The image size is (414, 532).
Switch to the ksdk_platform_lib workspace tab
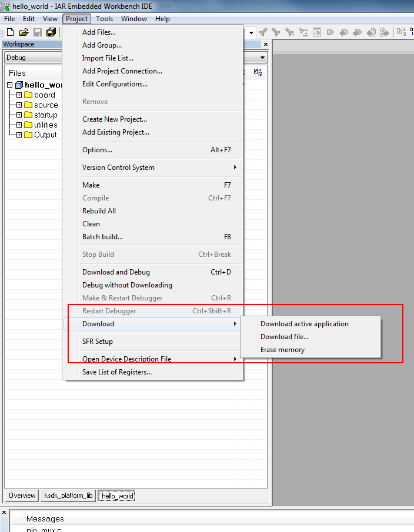(68, 496)
